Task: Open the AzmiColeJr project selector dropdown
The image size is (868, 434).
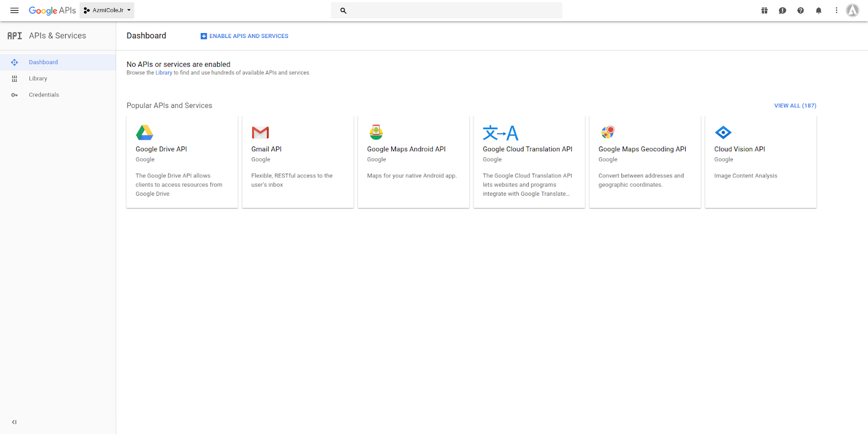Action: 107,10
